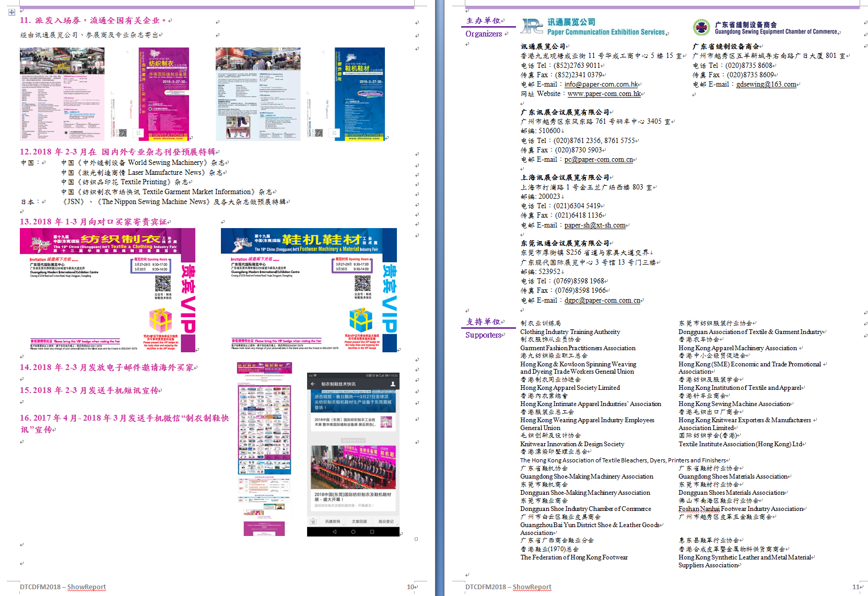Click the keyboard icon in WeChat bottom bar

point(313,521)
